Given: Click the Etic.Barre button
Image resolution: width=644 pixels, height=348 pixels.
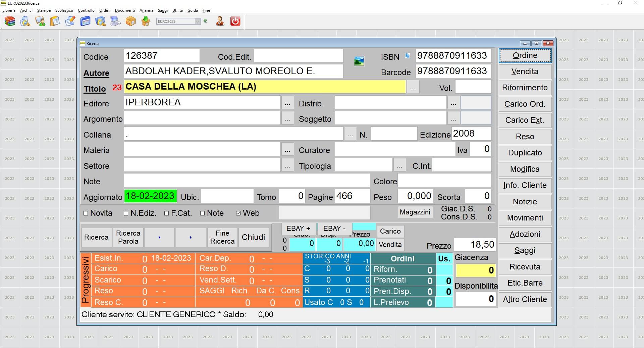Looking at the screenshot, I should click(x=525, y=283).
